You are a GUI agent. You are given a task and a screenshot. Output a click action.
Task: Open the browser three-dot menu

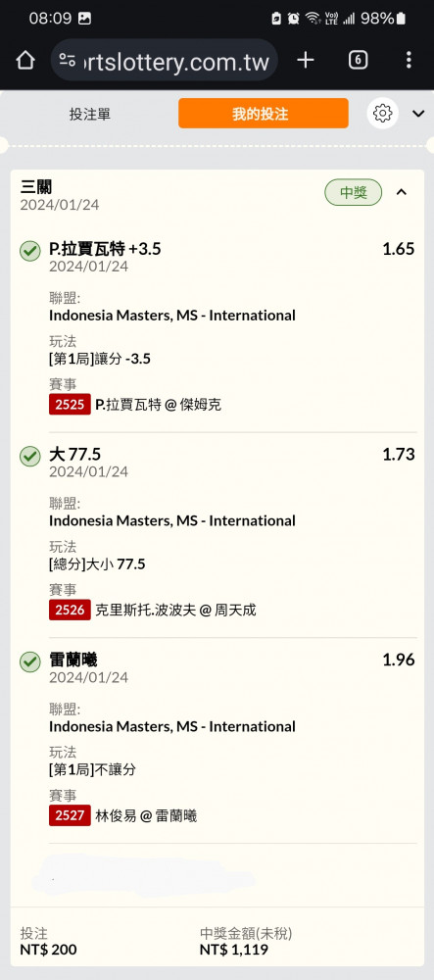tap(409, 60)
